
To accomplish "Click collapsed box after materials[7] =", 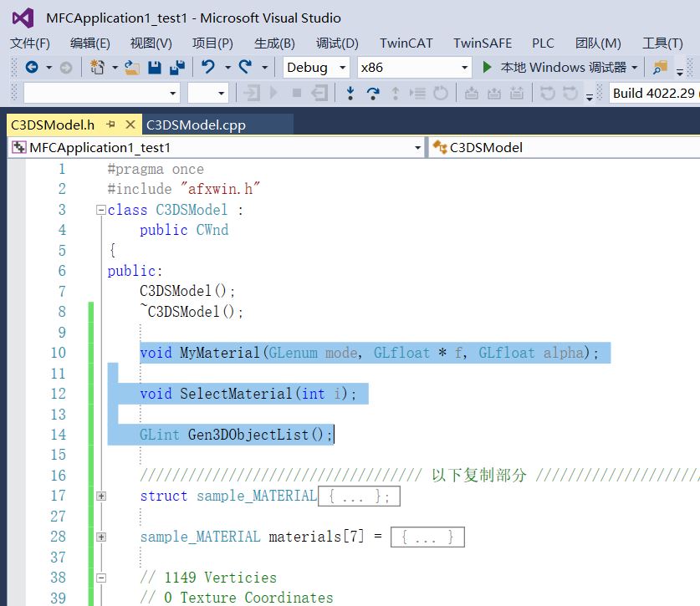I will [x=427, y=537].
